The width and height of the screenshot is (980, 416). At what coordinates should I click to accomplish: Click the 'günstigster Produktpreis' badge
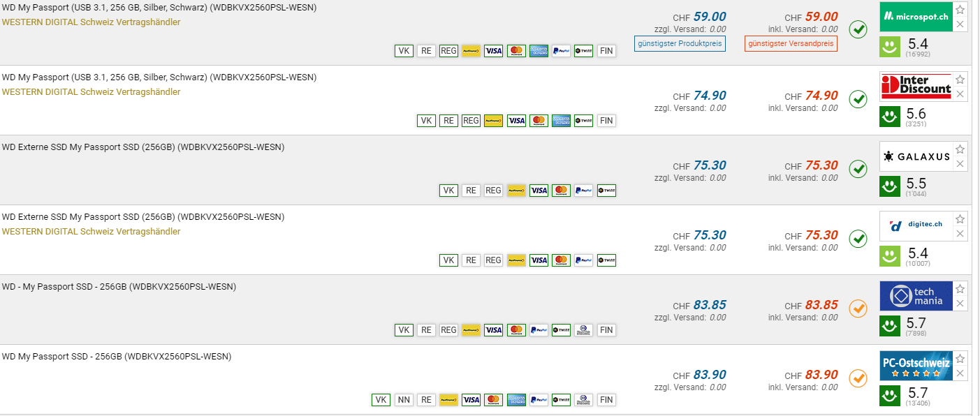click(680, 43)
